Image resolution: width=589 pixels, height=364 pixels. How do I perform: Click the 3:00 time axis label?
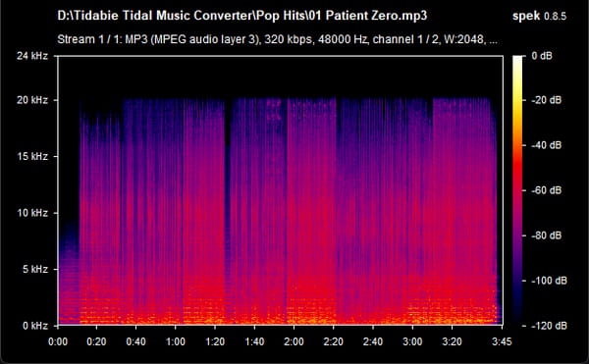click(x=412, y=341)
